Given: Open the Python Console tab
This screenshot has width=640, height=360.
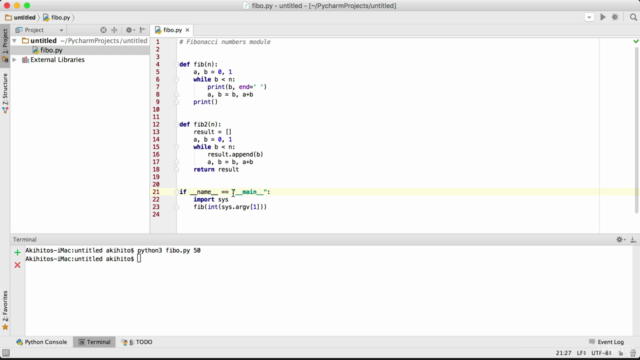Looking at the screenshot, I should tap(41, 342).
